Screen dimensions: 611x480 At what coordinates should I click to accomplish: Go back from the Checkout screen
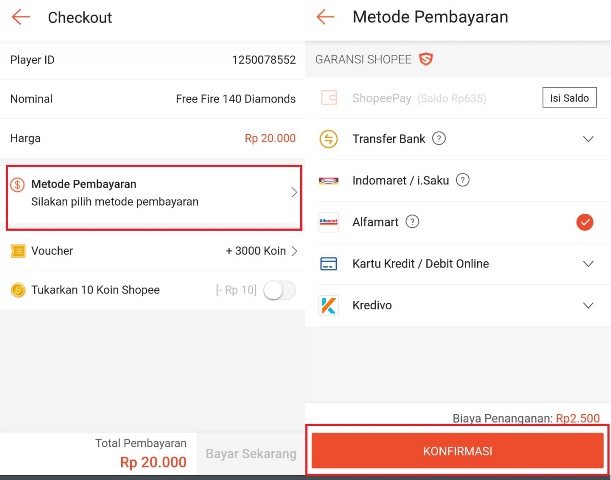[21, 17]
